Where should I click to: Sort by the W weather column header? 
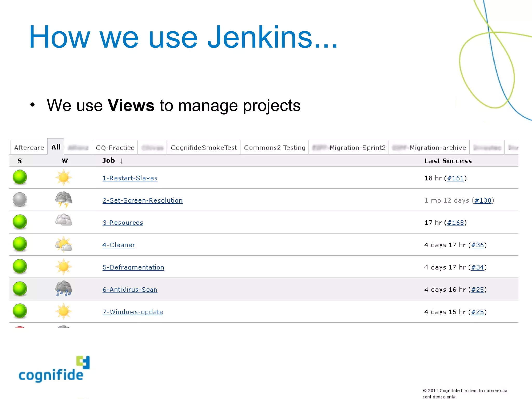[65, 161]
